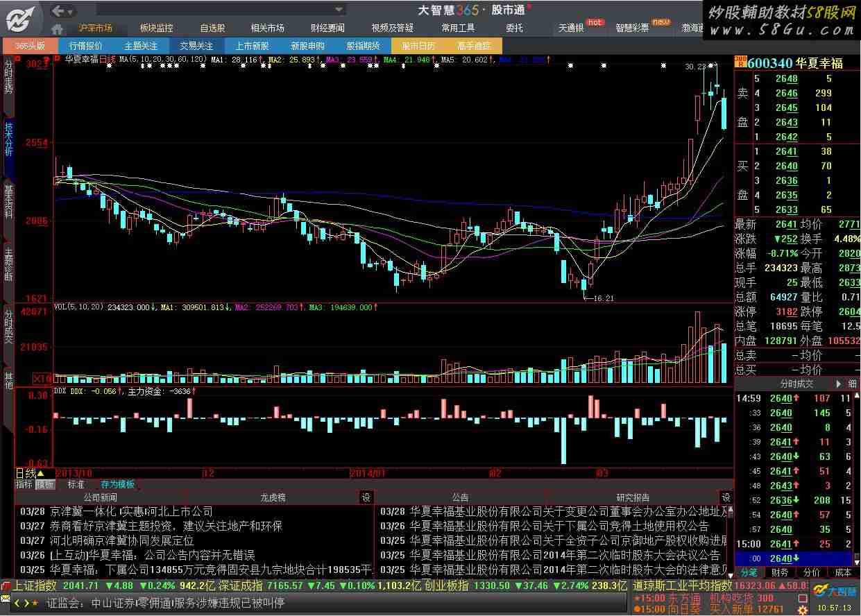
Task: Switch to the 上市新股 tab
Action: [252, 46]
